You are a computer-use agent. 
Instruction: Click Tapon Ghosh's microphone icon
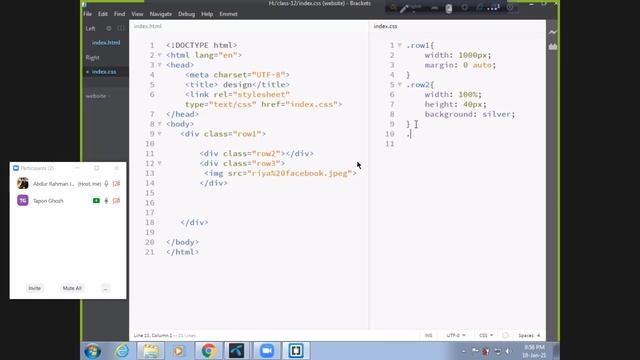click(107, 200)
